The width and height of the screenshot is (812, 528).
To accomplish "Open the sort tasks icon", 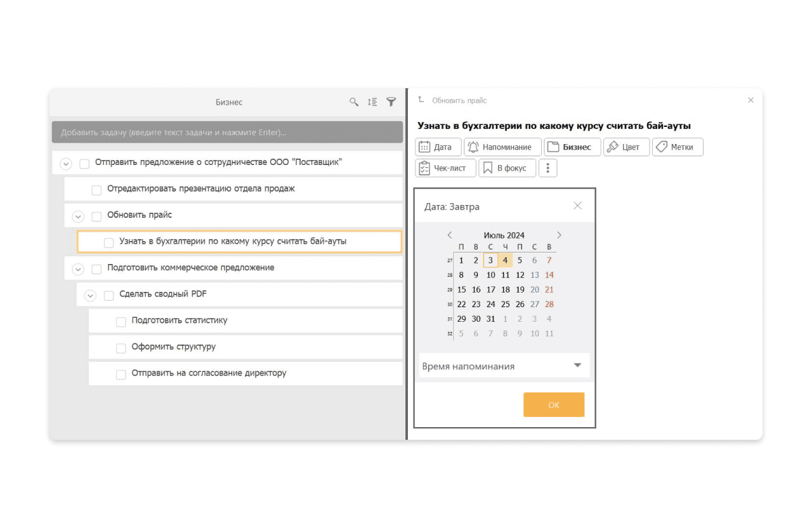I will click(x=372, y=102).
